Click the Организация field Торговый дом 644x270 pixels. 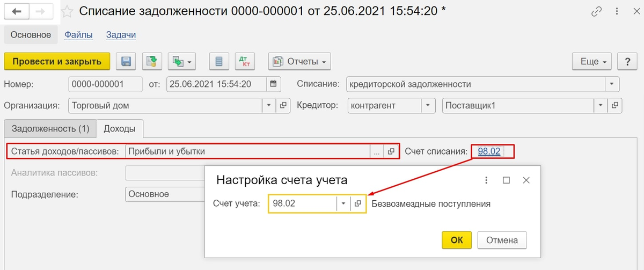(x=165, y=105)
